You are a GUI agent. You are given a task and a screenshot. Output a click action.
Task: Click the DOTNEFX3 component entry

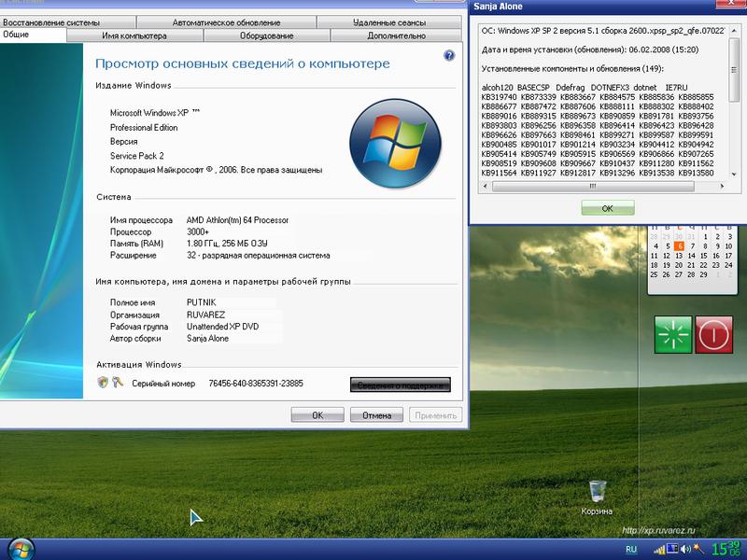coord(609,88)
